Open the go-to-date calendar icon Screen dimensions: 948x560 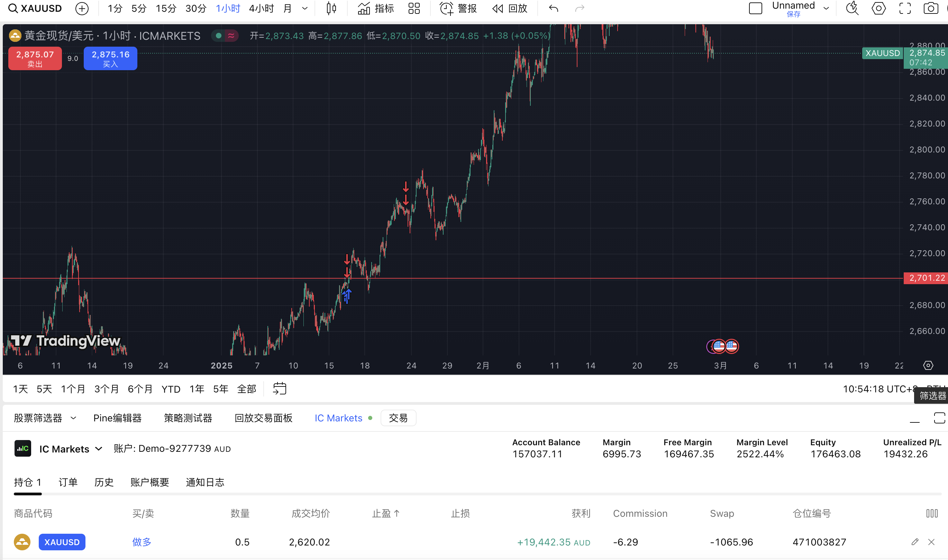click(280, 388)
